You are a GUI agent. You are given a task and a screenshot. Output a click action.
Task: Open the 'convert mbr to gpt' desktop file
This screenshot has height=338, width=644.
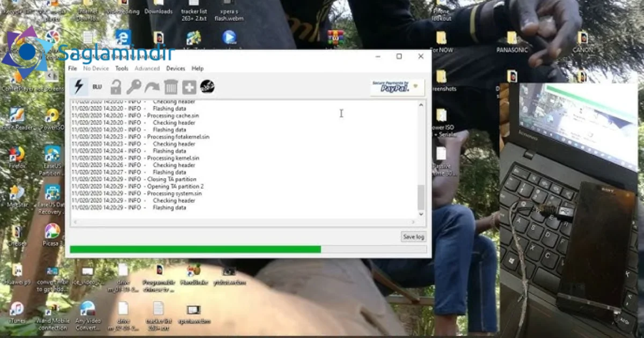pyautogui.click(x=52, y=278)
